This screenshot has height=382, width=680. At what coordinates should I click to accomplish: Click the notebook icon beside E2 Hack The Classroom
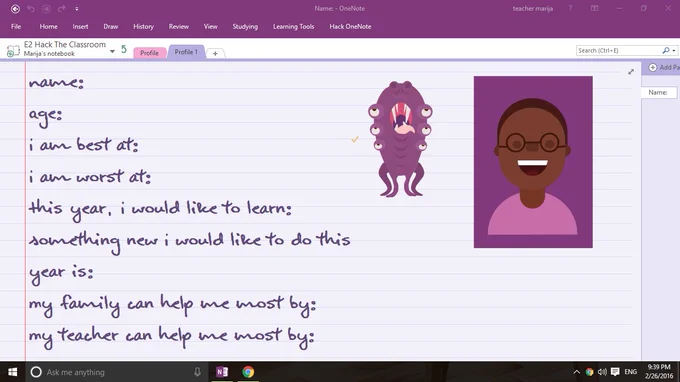13,51
